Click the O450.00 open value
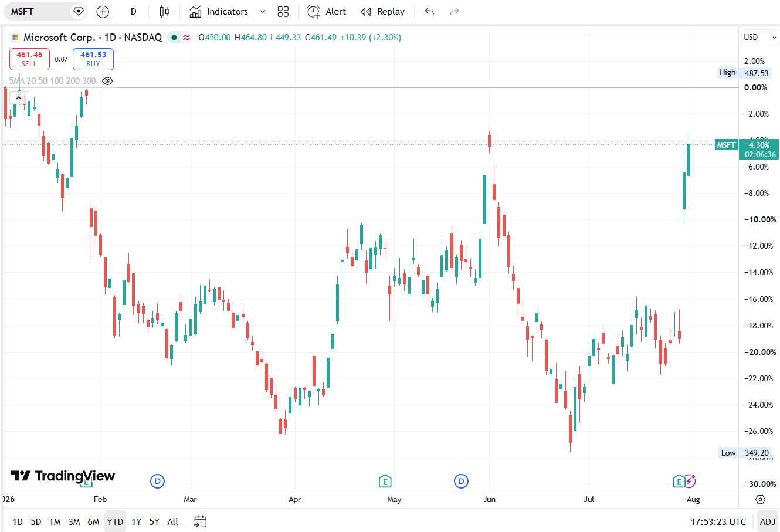The image size is (780, 532). tap(215, 38)
